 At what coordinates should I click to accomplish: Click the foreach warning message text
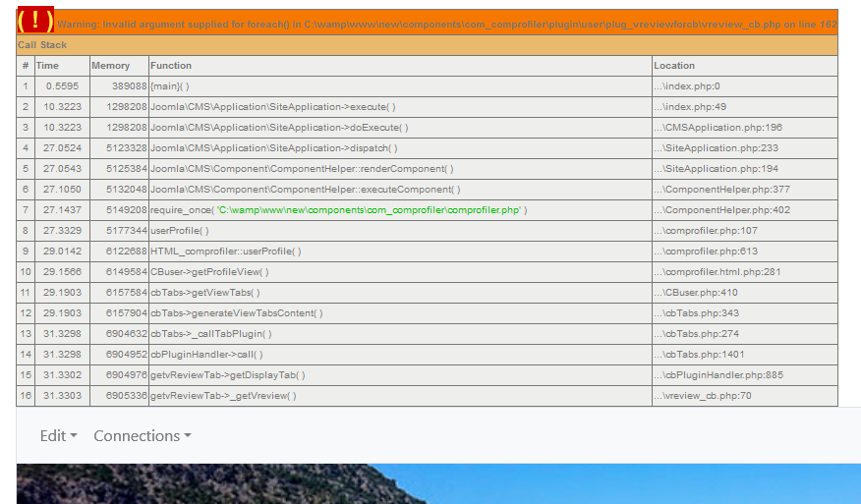(446, 24)
